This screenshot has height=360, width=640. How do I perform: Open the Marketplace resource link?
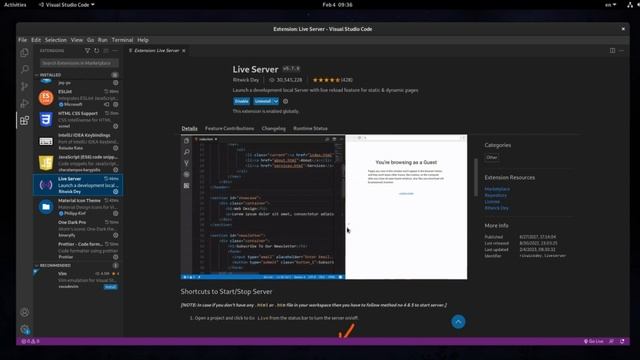click(497, 189)
